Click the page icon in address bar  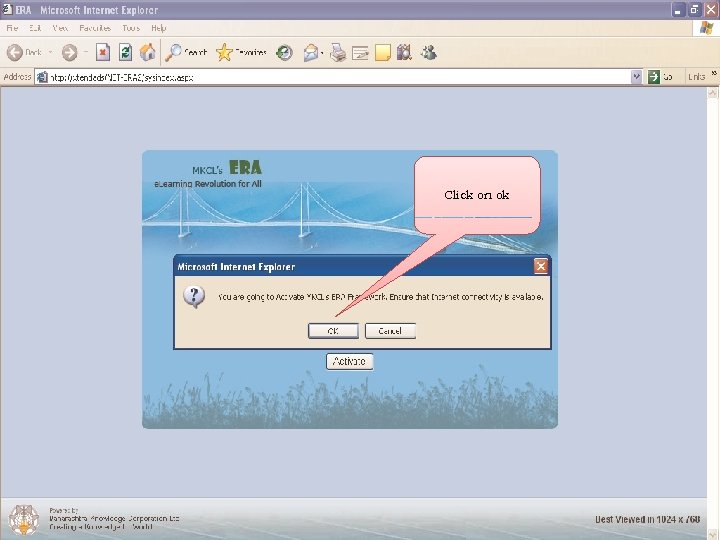click(42, 77)
